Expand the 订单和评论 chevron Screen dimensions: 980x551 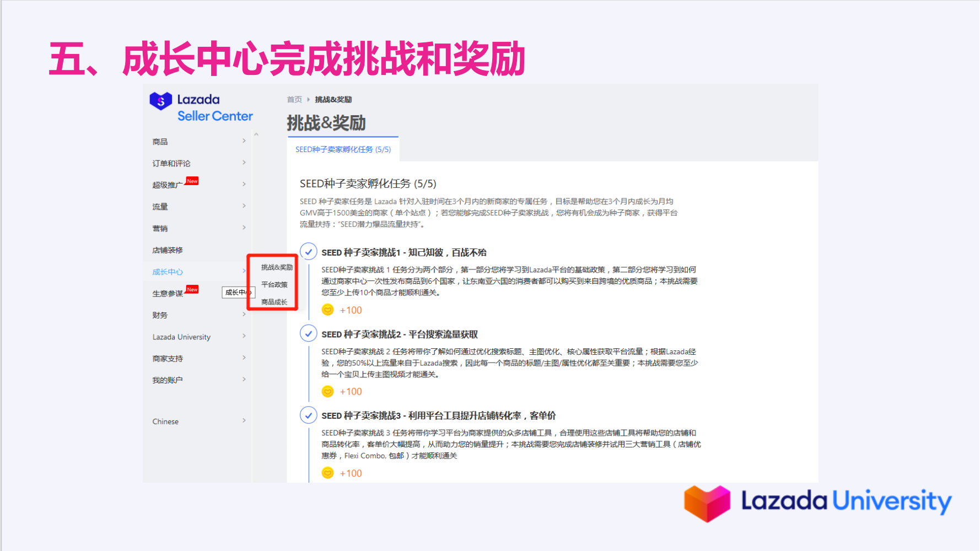click(244, 163)
